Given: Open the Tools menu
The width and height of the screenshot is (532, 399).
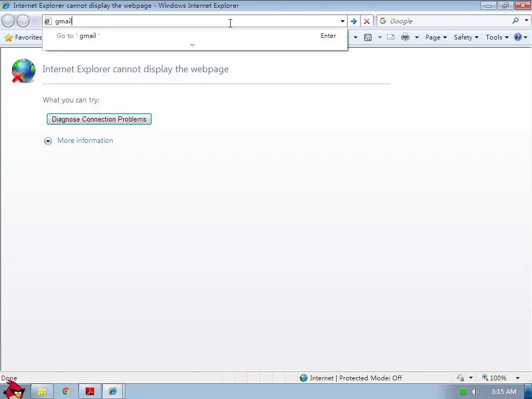Looking at the screenshot, I should coord(497,37).
